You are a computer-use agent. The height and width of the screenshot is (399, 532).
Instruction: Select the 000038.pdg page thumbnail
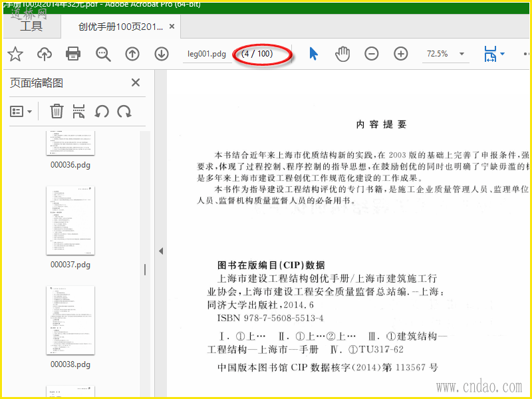coord(70,321)
